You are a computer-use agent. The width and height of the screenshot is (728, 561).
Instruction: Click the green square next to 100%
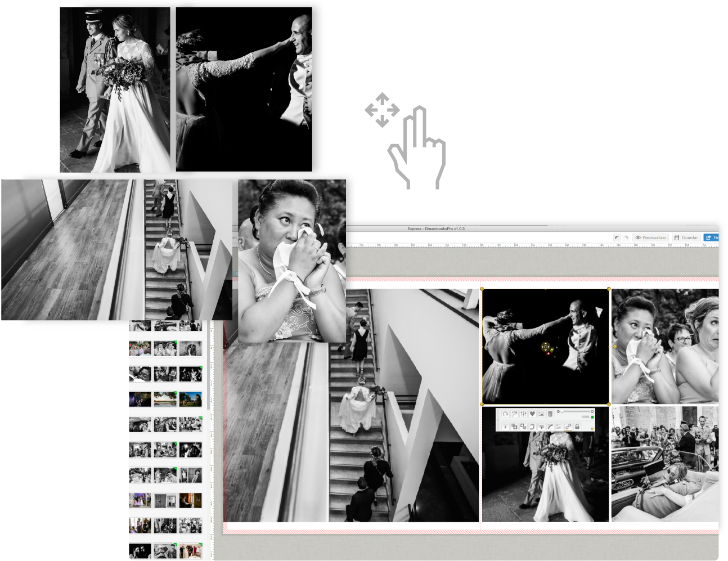[592, 417]
